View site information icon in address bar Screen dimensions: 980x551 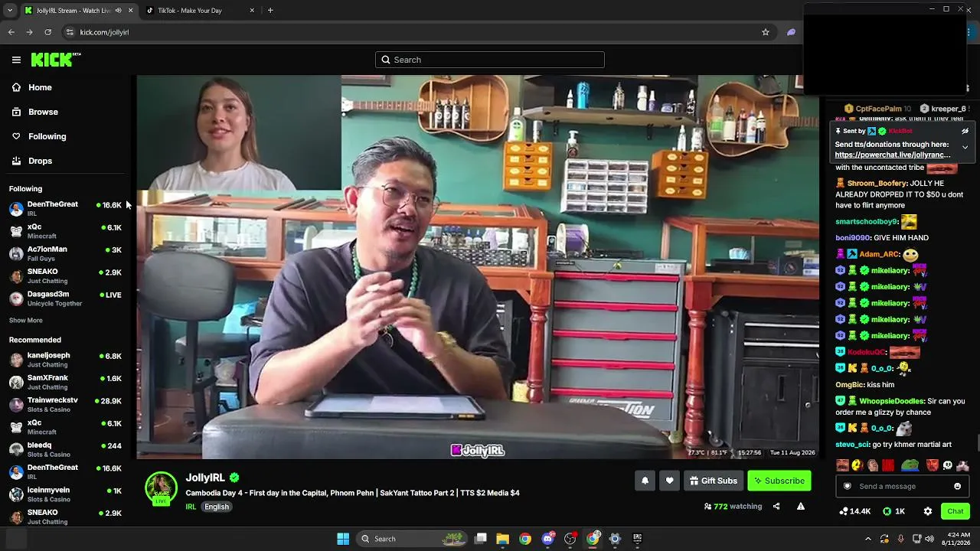coord(70,32)
